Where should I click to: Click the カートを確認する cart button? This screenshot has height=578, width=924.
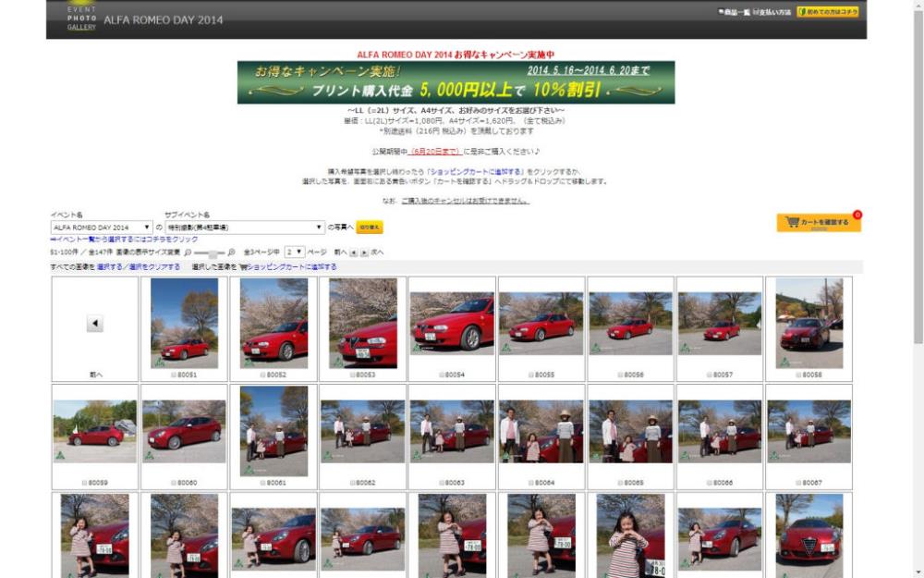[x=819, y=222]
